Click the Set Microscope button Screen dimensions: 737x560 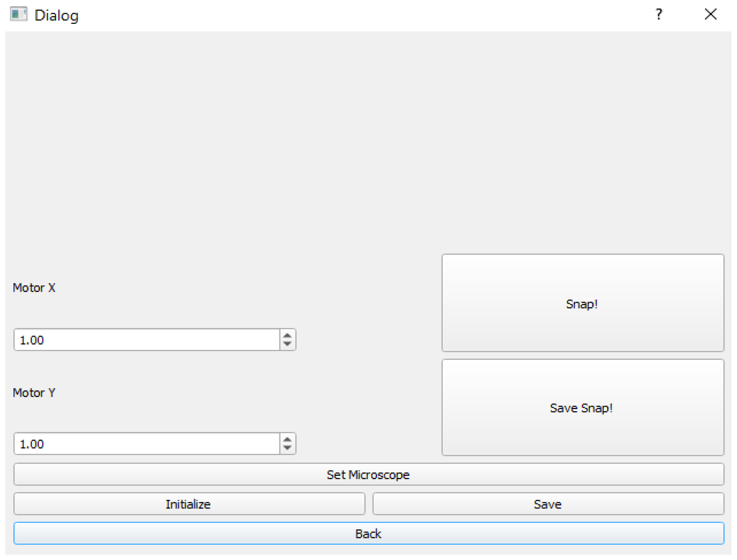point(368,474)
